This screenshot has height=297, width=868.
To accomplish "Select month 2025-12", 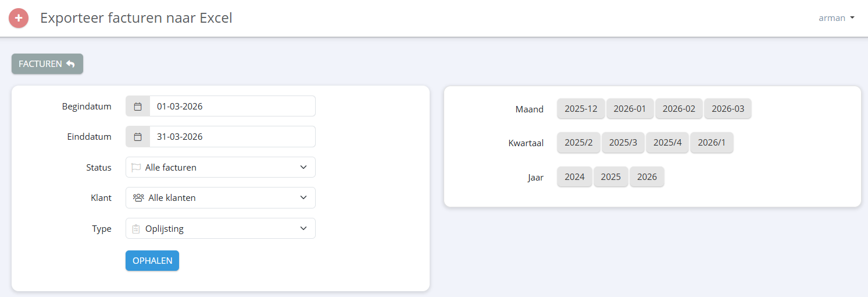I will point(581,109).
